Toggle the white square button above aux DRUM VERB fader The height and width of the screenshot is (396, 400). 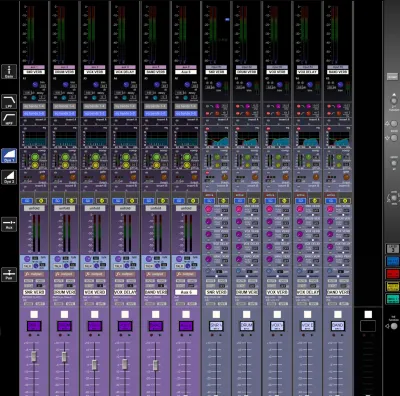pyautogui.click(x=64, y=314)
